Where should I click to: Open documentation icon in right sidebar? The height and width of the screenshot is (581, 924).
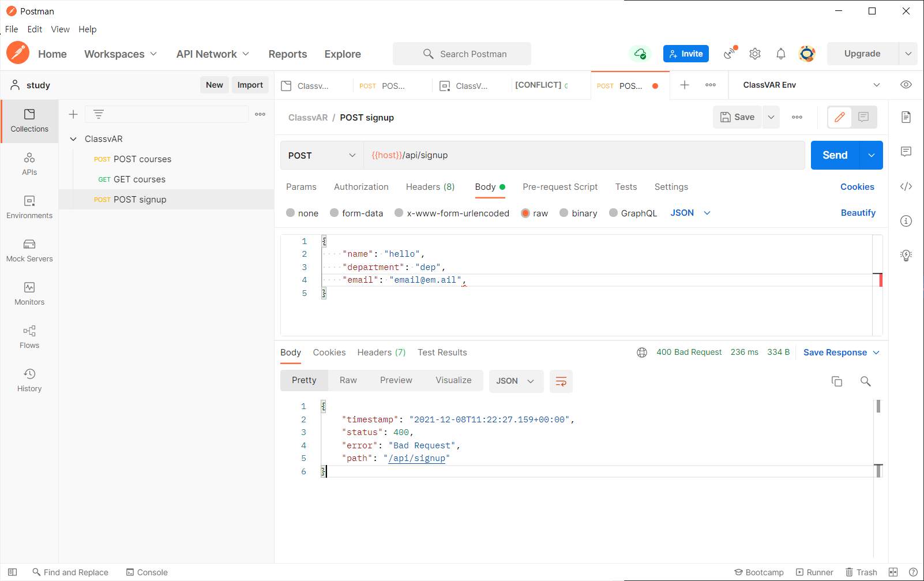pyautogui.click(x=906, y=117)
